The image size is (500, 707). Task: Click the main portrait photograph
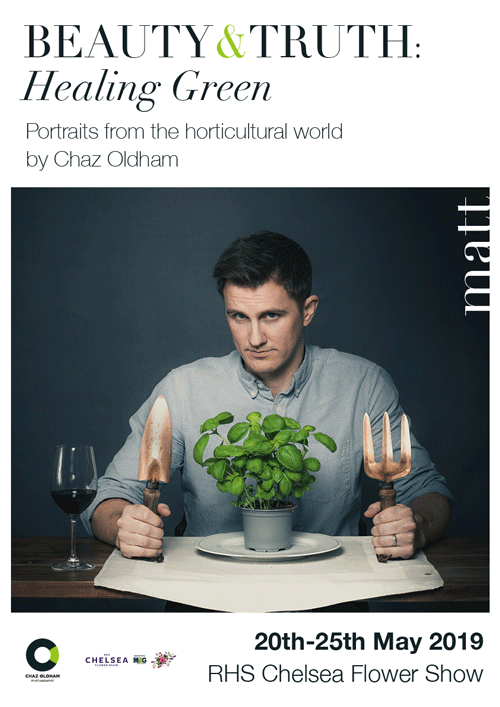250,399
